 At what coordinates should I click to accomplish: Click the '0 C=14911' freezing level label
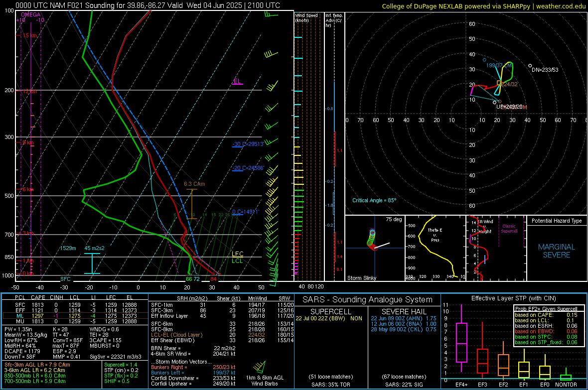(x=245, y=212)
